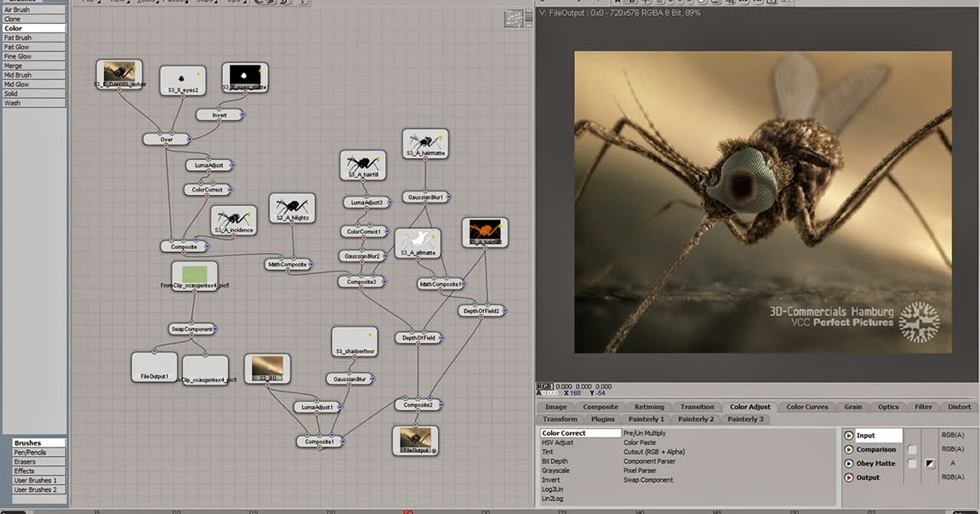The height and width of the screenshot is (514, 980).
Task: Switch to the Composite tab
Action: (x=600, y=407)
